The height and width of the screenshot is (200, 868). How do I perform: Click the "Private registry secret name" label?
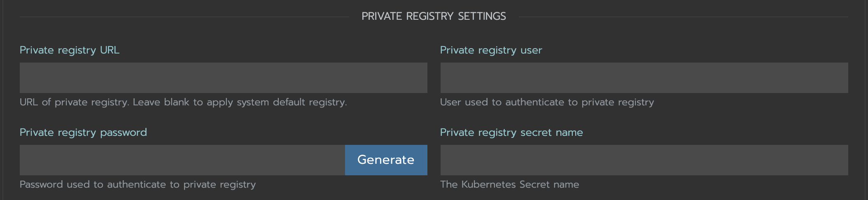pyautogui.click(x=511, y=133)
